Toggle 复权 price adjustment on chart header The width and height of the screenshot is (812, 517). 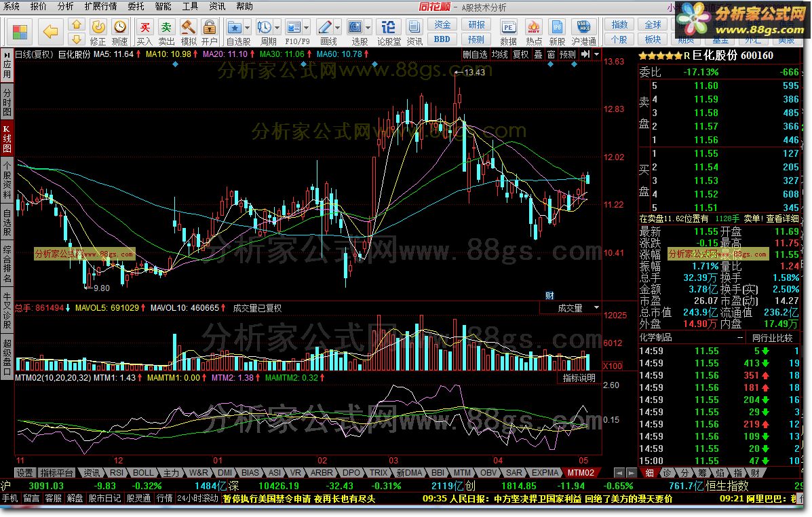[521, 54]
